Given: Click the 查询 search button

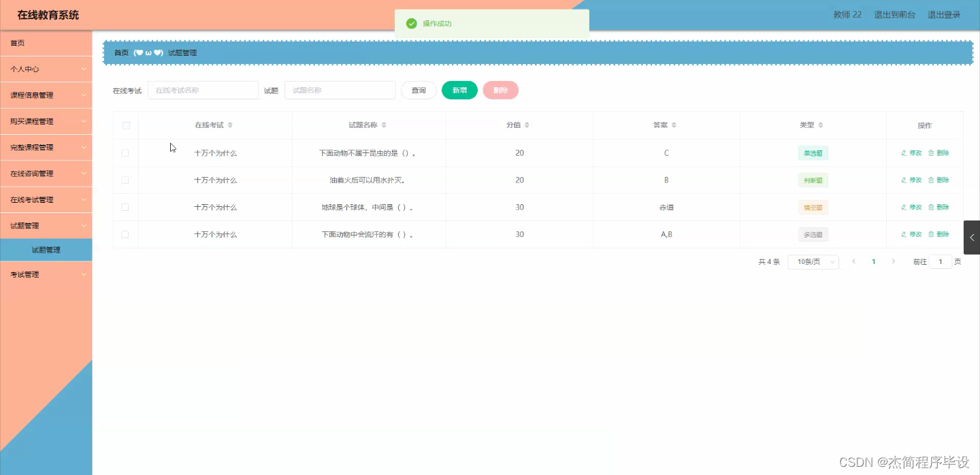Looking at the screenshot, I should (x=419, y=89).
